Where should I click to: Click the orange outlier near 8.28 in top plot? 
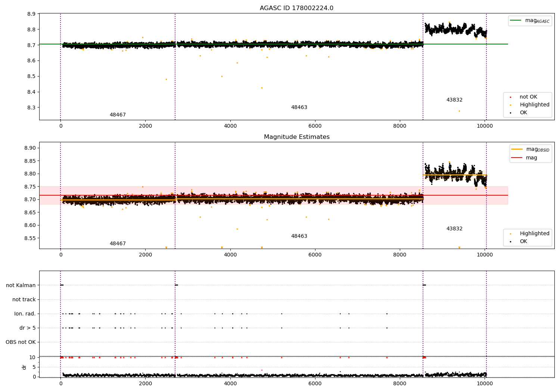459,111
